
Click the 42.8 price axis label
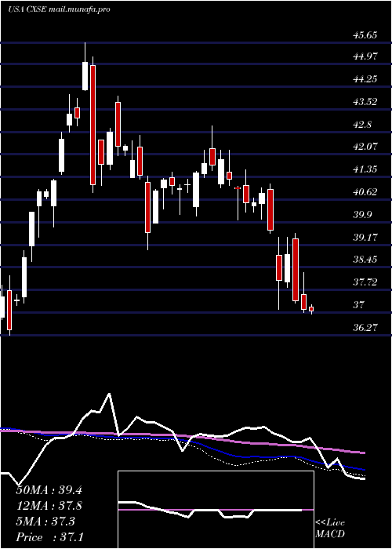[361, 125]
